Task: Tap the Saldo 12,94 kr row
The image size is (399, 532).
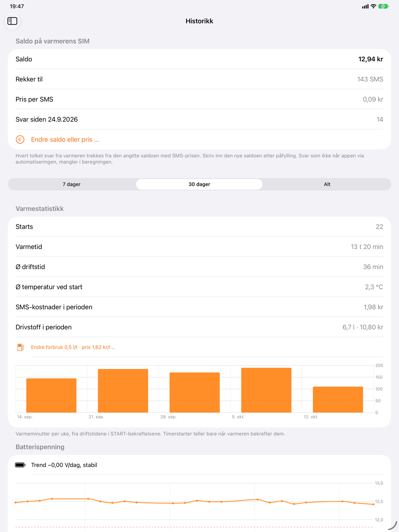Action: click(x=199, y=59)
